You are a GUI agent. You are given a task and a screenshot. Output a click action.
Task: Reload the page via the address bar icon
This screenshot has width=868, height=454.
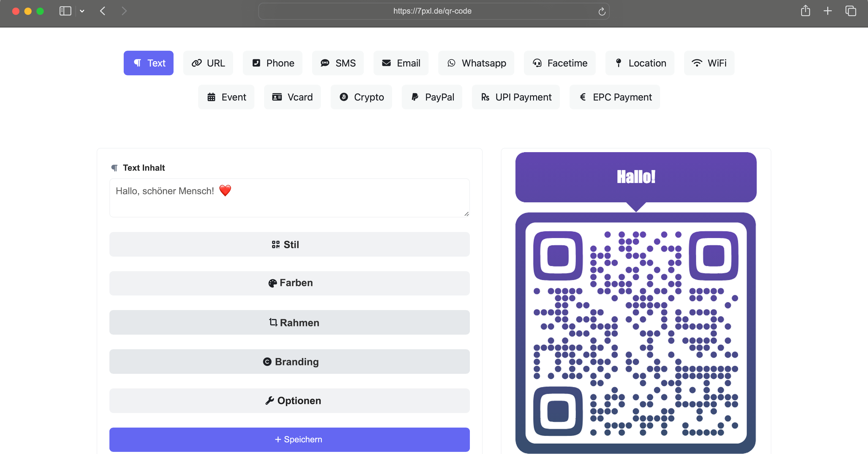tap(602, 12)
